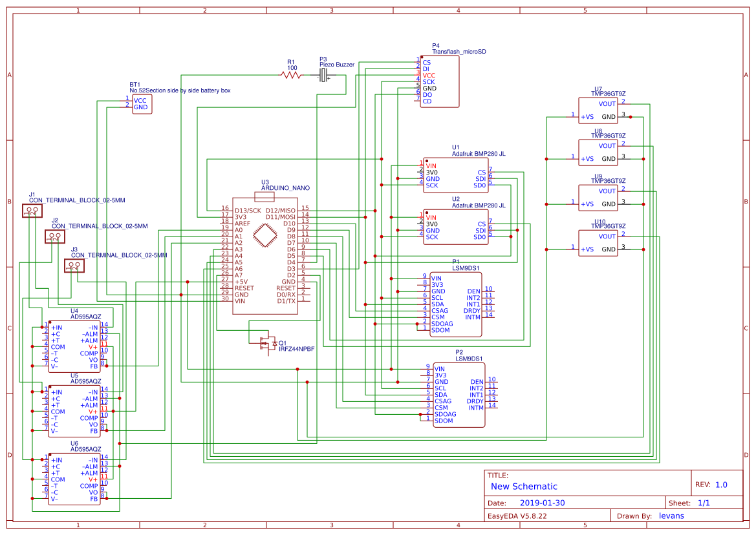Click the New Schematic title text
Image resolution: width=756 pixels, height=535 pixels.
pyautogui.click(x=523, y=486)
